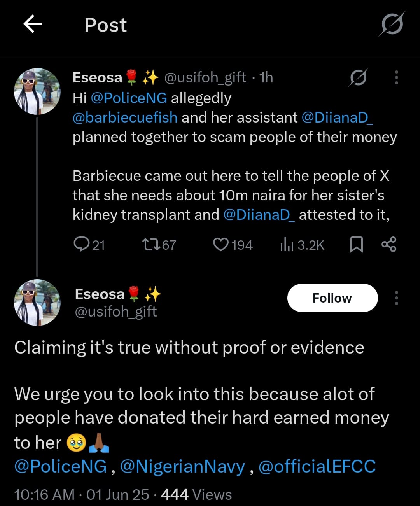Open @NigerianNavy mention link
420x506 pixels.
pyautogui.click(x=183, y=466)
